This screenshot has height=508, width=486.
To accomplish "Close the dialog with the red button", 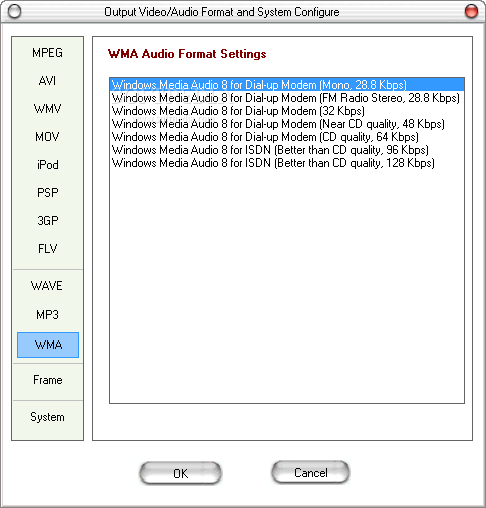I will (471, 12).
